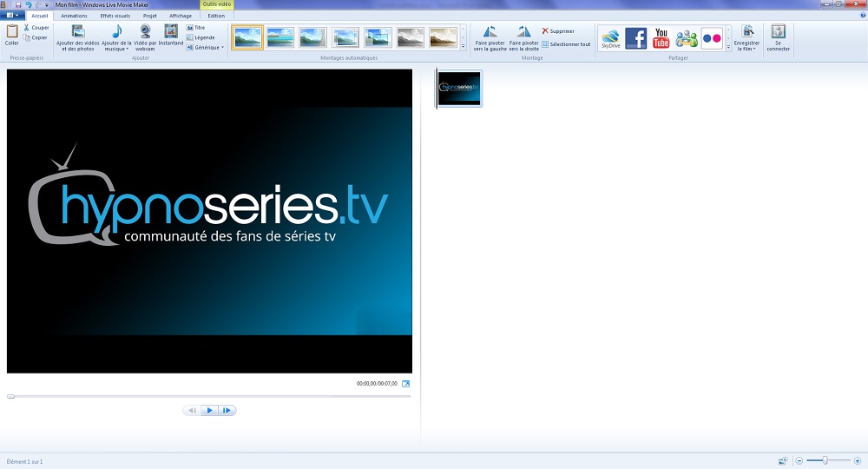
Task: Add a Légende caption
Action: tap(201, 37)
